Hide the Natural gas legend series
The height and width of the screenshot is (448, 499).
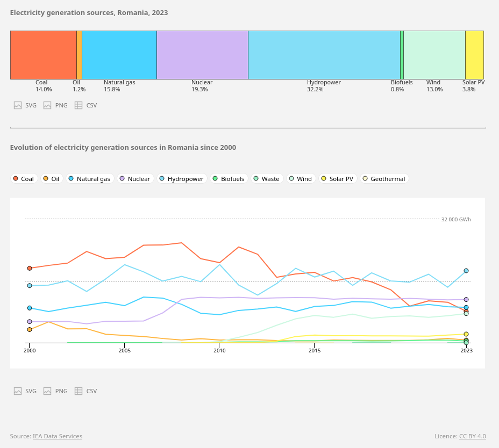(89, 179)
